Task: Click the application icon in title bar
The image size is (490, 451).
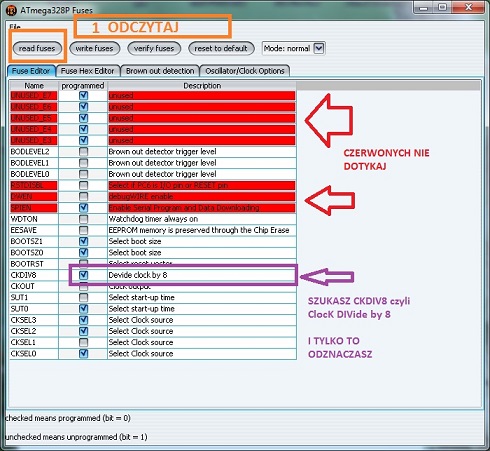Action: click(11, 10)
